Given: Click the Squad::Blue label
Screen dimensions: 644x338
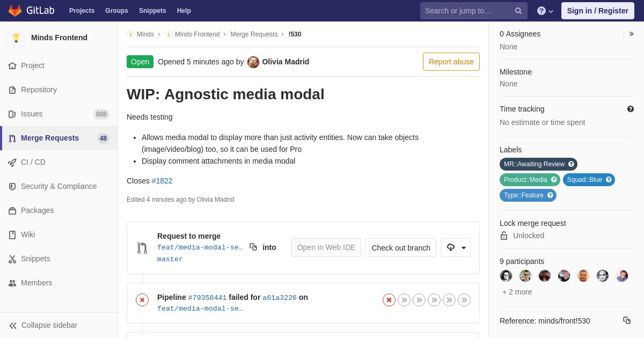Looking at the screenshot, I should click(x=584, y=180).
